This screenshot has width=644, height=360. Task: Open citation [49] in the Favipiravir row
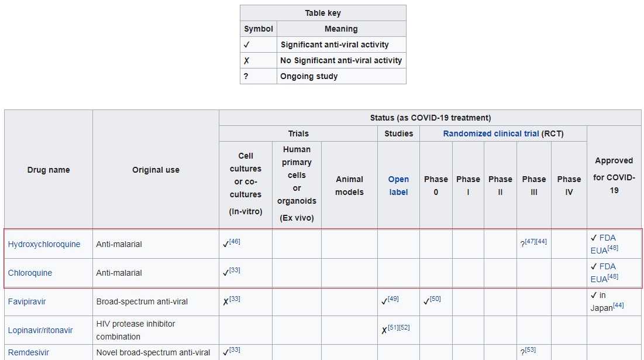[x=393, y=299]
